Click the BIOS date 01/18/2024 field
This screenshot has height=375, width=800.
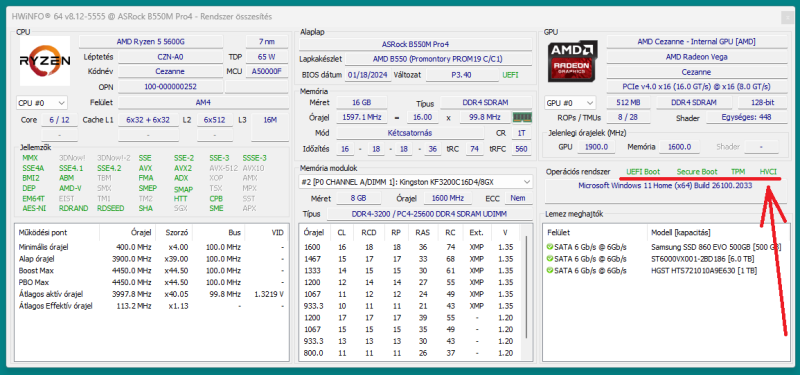tap(368, 75)
